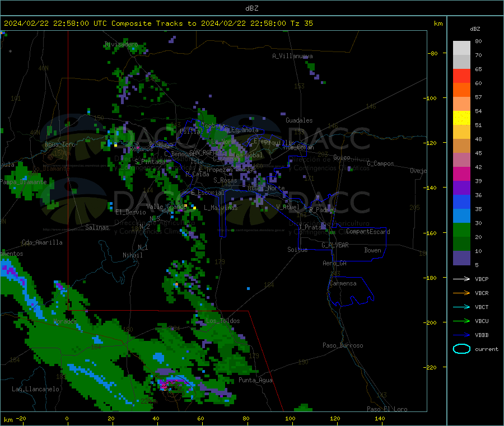Click the blue VBBB arrow legend icon

[461, 335]
